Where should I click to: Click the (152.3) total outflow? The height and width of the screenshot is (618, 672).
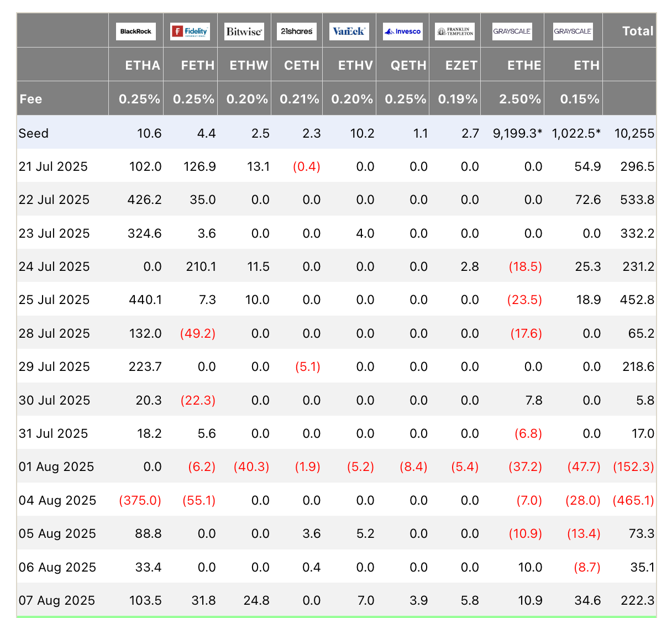click(634, 467)
